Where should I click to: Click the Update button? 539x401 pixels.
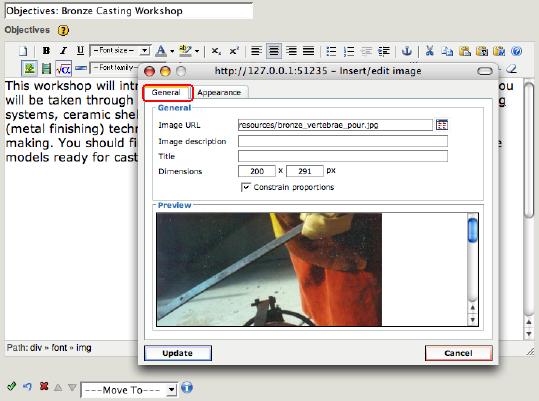(178, 353)
